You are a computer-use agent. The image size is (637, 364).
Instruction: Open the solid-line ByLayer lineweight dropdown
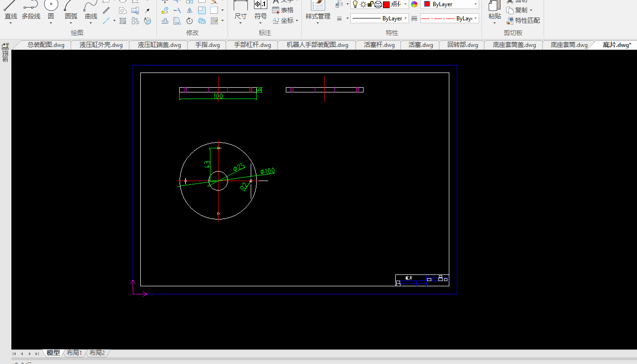(406, 18)
